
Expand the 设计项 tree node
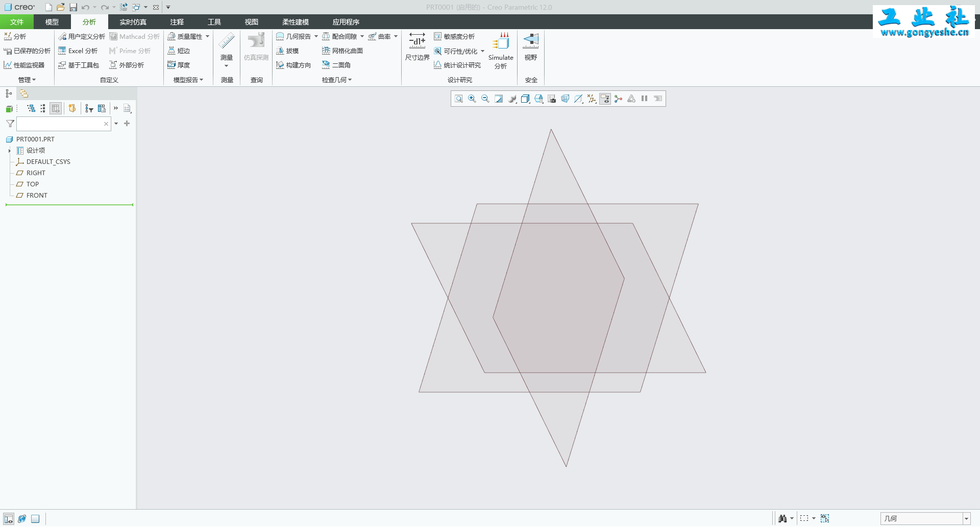click(9, 151)
